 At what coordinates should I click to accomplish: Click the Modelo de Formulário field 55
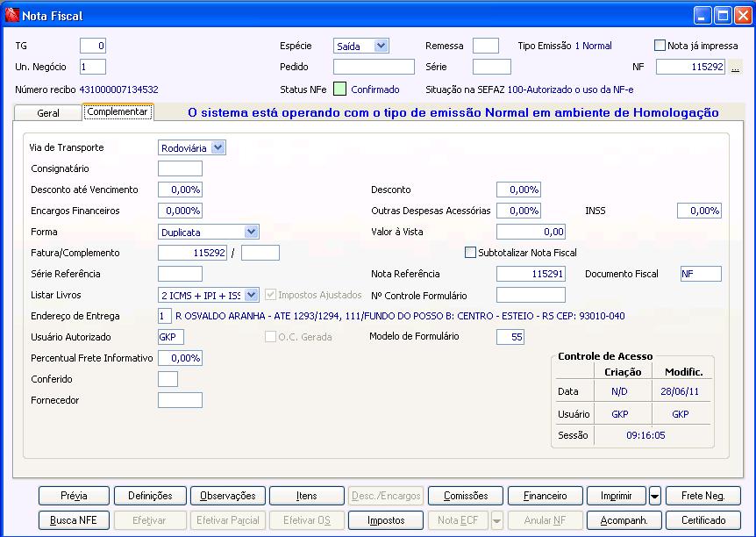point(510,337)
